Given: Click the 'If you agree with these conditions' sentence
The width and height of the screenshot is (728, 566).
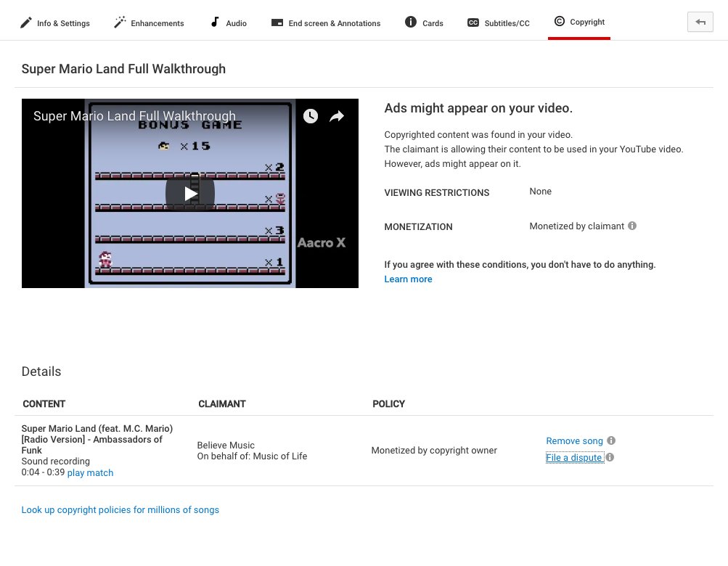Looking at the screenshot, I should 520,265.
